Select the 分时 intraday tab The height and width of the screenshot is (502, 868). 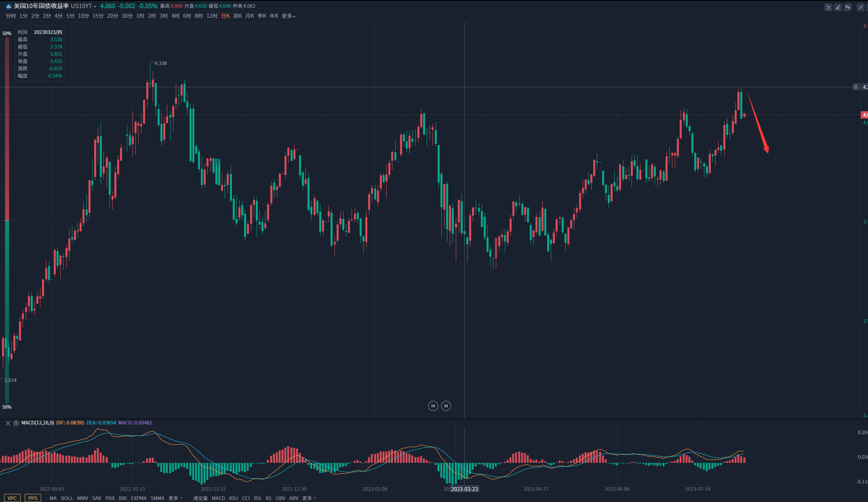pyautogui.click(x=11, y=16)
